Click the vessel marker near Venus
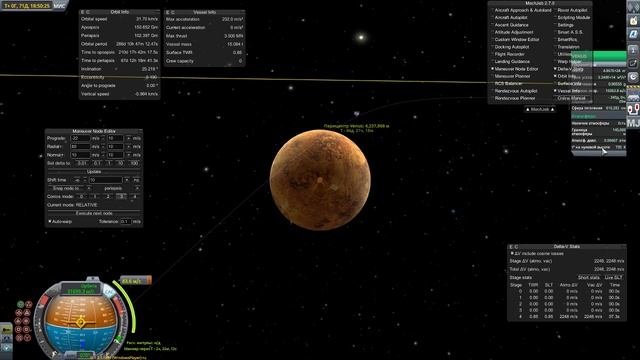This screenshot has height=360, width=640. tap(356, 114)
